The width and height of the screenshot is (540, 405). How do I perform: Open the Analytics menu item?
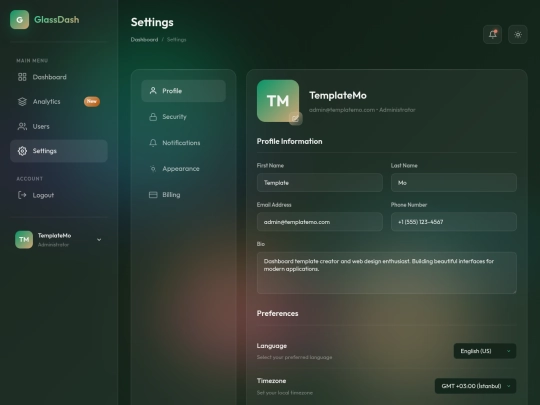(59, 102)
